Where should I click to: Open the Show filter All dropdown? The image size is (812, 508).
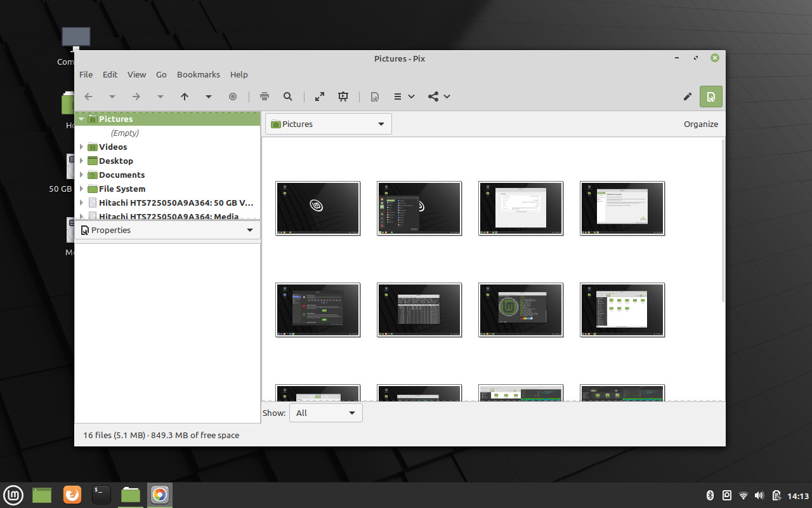pos(326,413)
